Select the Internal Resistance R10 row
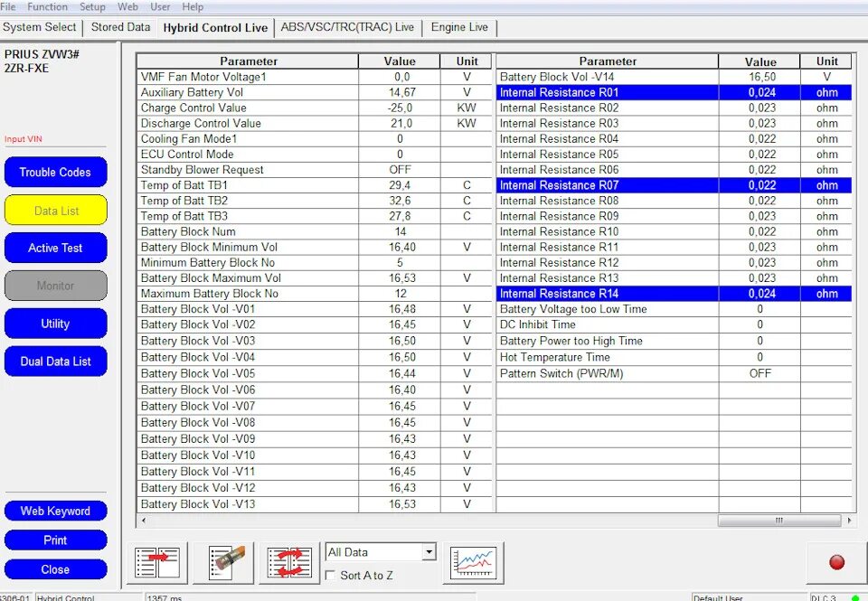Screen dimensions: 868x601 coord(674,232)
